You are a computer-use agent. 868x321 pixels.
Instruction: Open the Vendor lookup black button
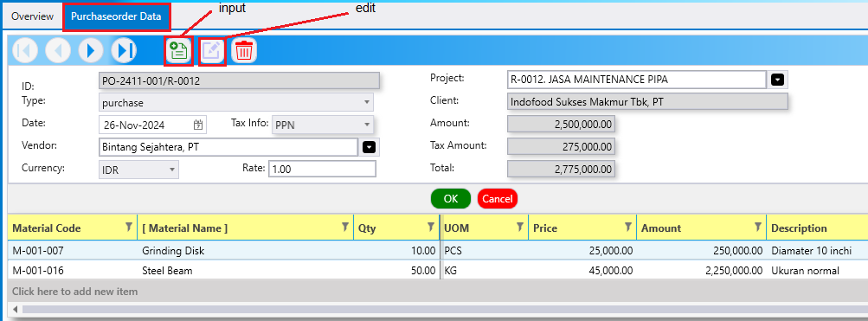tap(370, 147)
